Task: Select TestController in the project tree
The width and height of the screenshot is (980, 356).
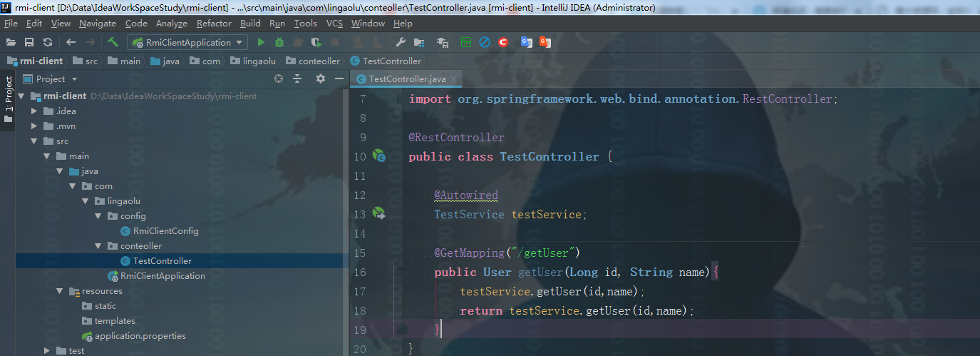Action: 156,261
